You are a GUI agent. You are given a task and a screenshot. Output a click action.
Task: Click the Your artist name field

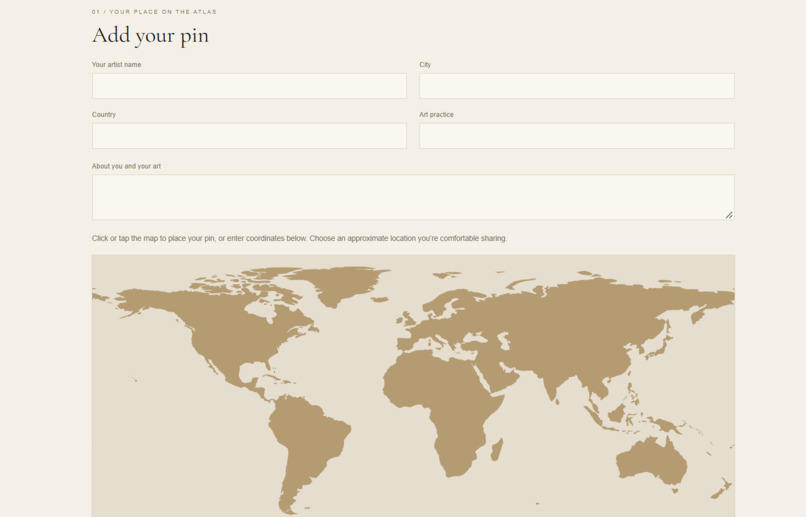click(249, 86)
